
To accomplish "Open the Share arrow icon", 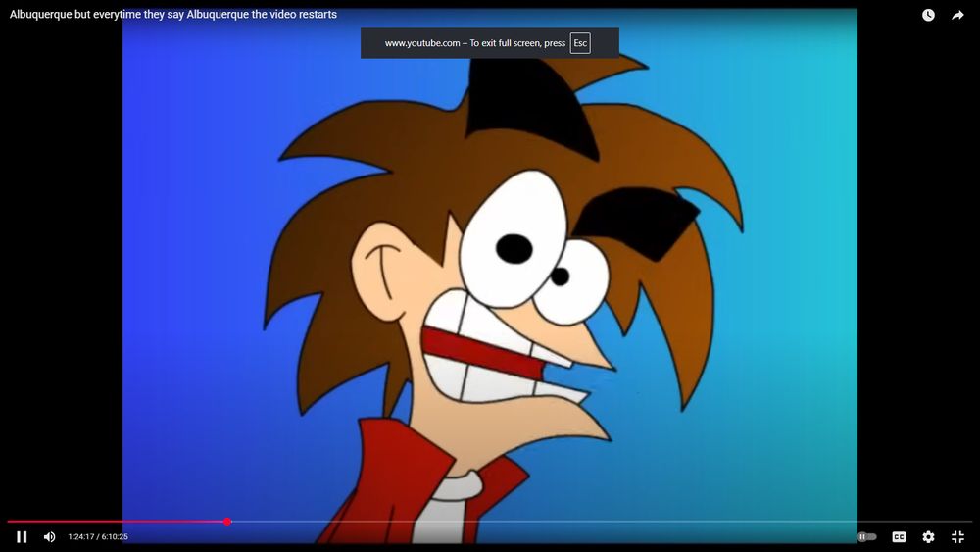I will pos(957,15).
